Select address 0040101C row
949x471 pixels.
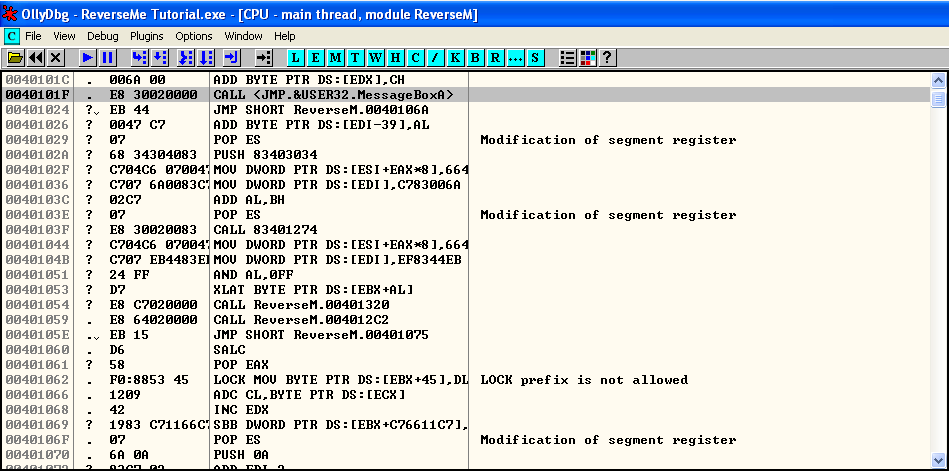pos(465,80)
